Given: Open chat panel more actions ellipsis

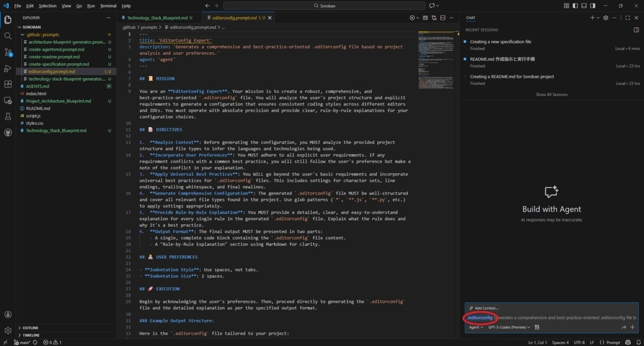Looking at the screenshot, I should pos(615,18).
